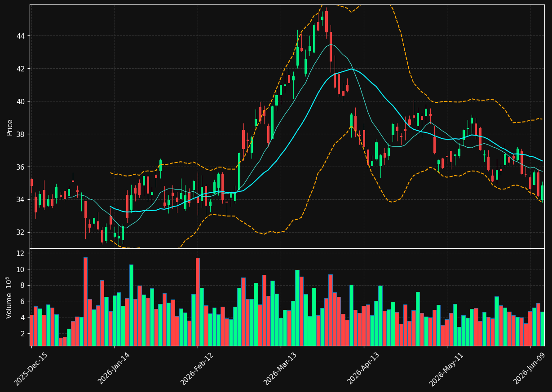Image resolution: width=552 pixels, height=392 pixels.
Task: Select the 38 price tick label
Action: tap(22, 134)
